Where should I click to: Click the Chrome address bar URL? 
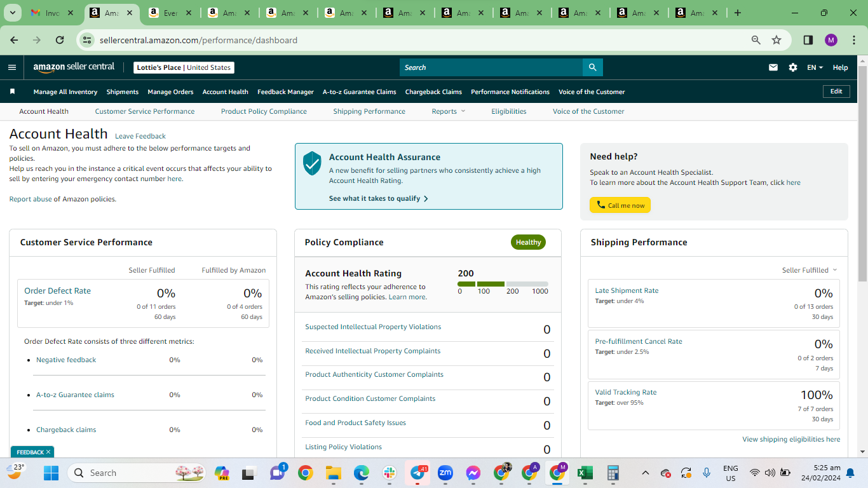(198, 40)
